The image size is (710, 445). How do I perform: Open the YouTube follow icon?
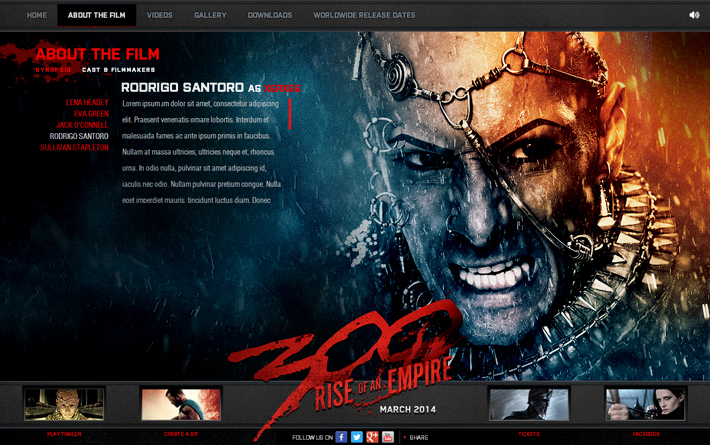click(x=388, y=437)
